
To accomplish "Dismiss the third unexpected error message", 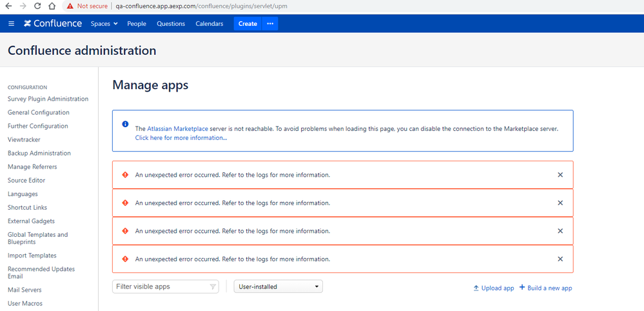I will (x=560, y=231).
